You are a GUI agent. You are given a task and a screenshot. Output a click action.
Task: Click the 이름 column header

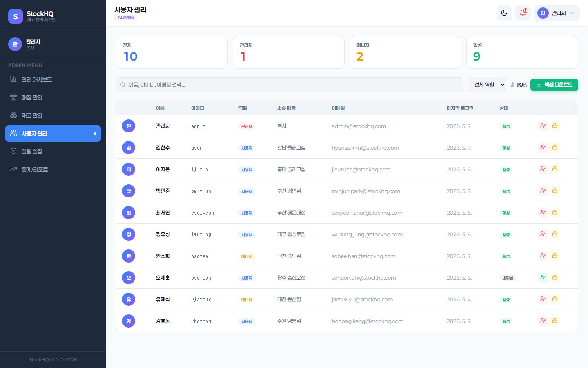pyautogui.click(x=160, y=108)
